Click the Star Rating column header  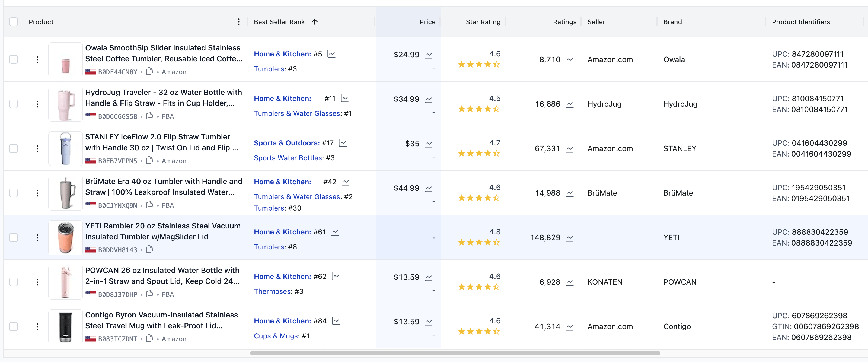(483, 21)
